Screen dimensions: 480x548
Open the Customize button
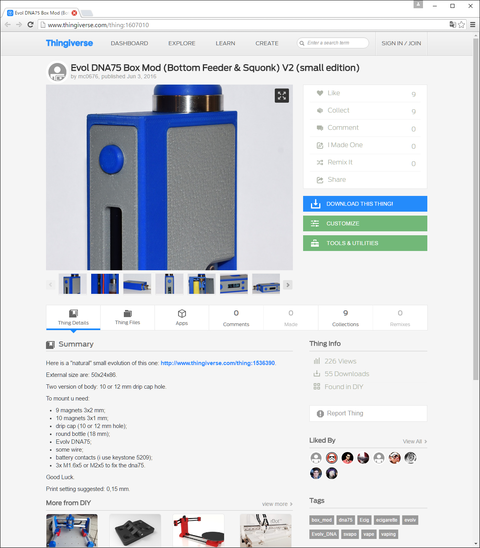coord(365,223)
